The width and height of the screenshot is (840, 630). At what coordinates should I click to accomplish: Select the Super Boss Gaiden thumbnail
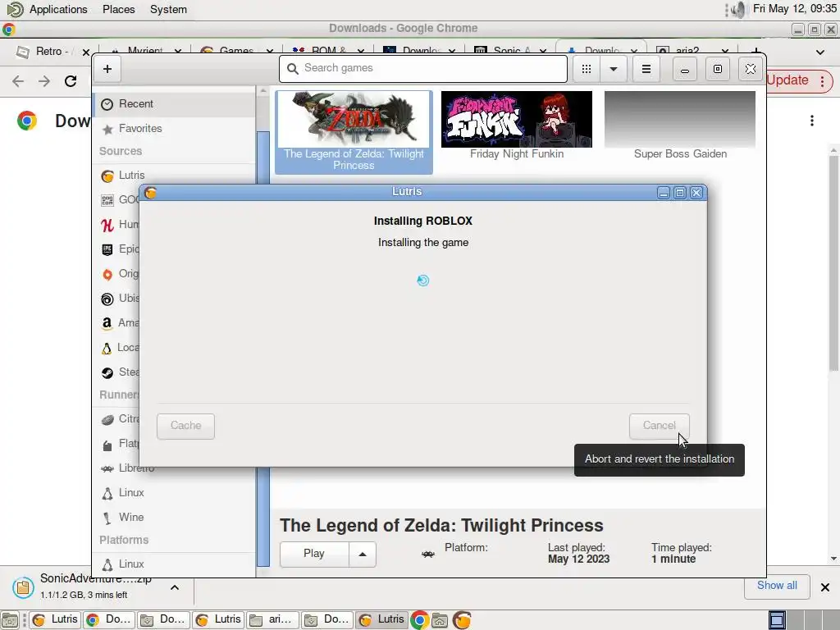[680, 119]
